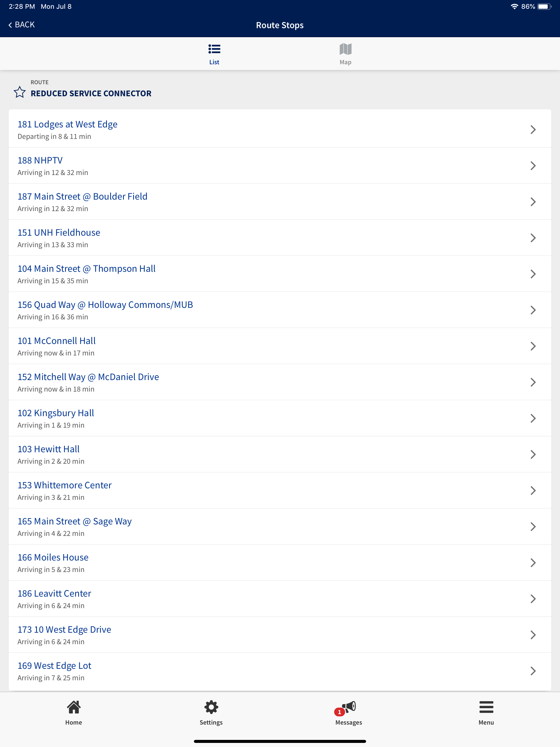Tap 'Departing in 8 & 11 min' text

pyautogui.click(x=54, y=137)
